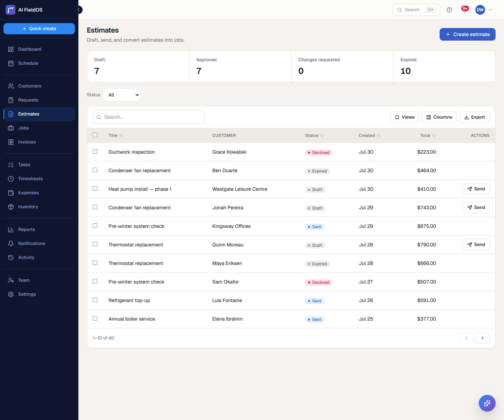Sort table by Total column
Image resolution: width=504 pixels, height=420 pixels.
428,135
